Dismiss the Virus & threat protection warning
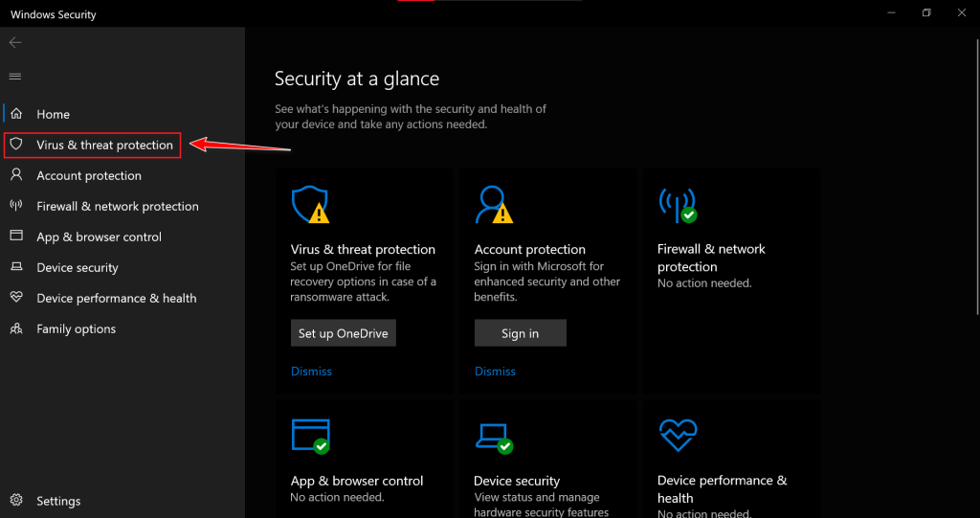The height and width of the screenshot is (518, 980). point(311,372)
